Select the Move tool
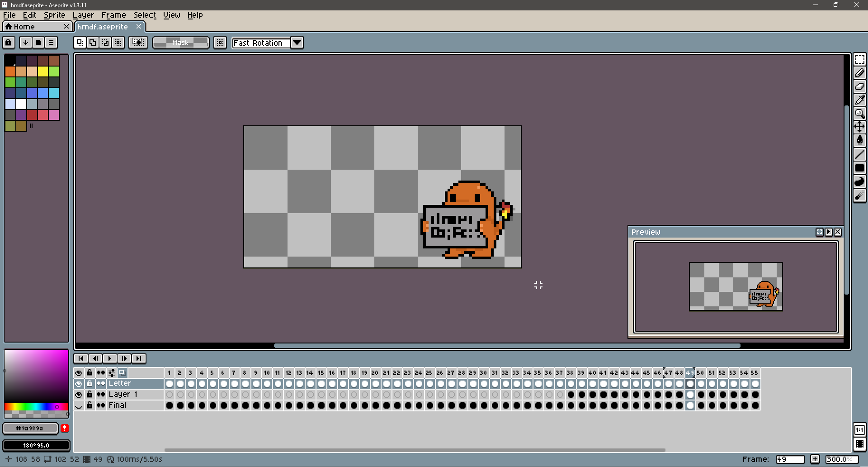 point(859,127)
